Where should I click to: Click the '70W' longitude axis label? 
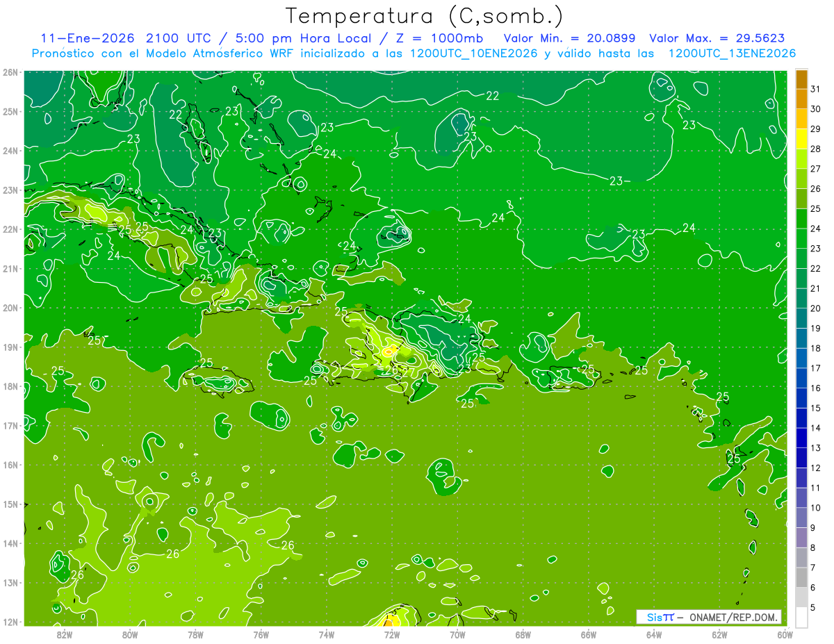tap(457, 634)
